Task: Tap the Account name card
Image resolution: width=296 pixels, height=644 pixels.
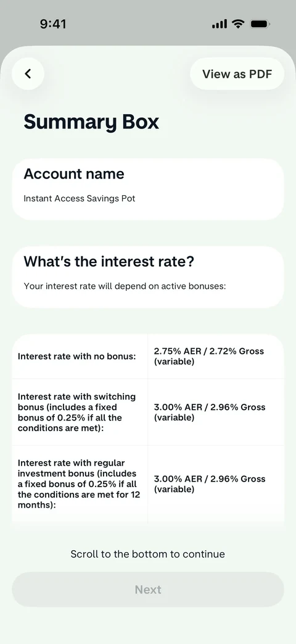Action: pos(148,190)
